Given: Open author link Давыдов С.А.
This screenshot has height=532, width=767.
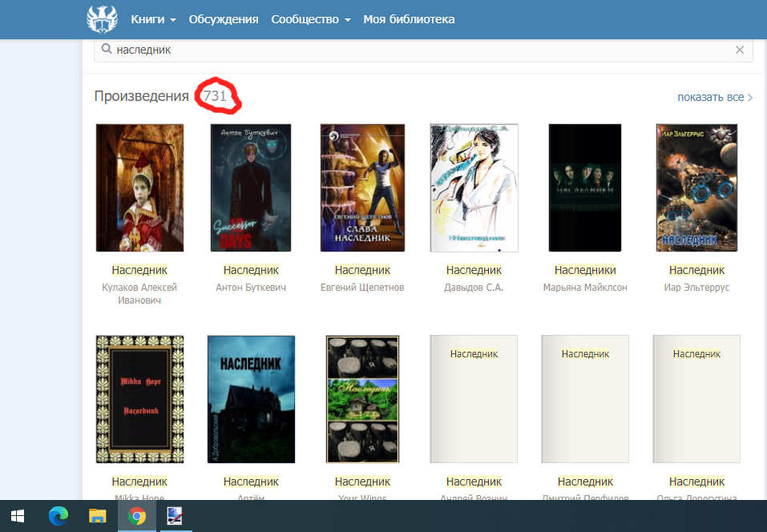Looking at the screenshot, I should click(x=474, y=288).
